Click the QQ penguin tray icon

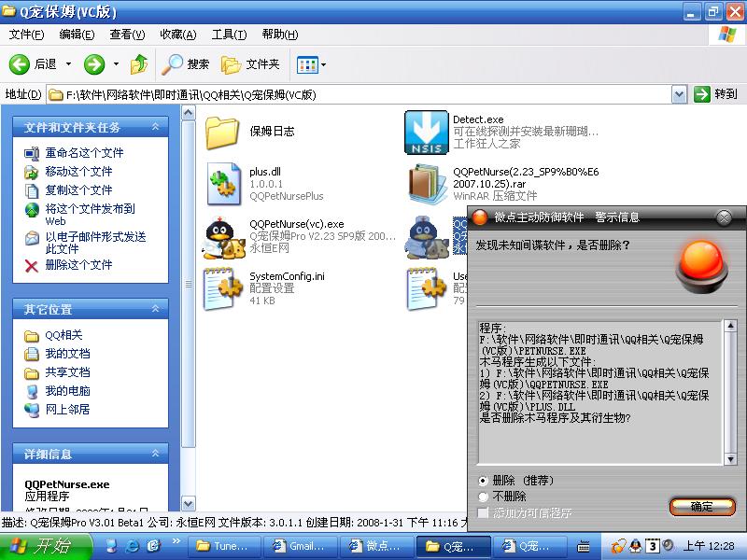point(636,546)
